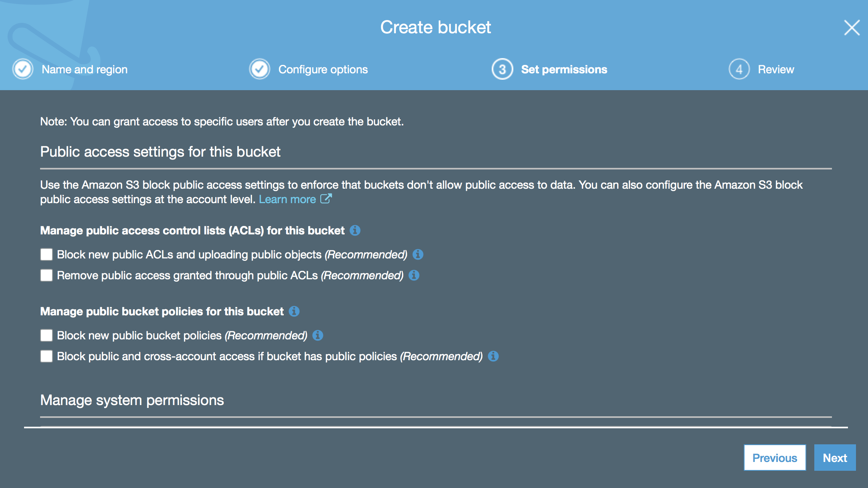Show info for Manage public bucket policies heading
The width and height of the screenshot is (868, 488).
click(x=294, y=311)
